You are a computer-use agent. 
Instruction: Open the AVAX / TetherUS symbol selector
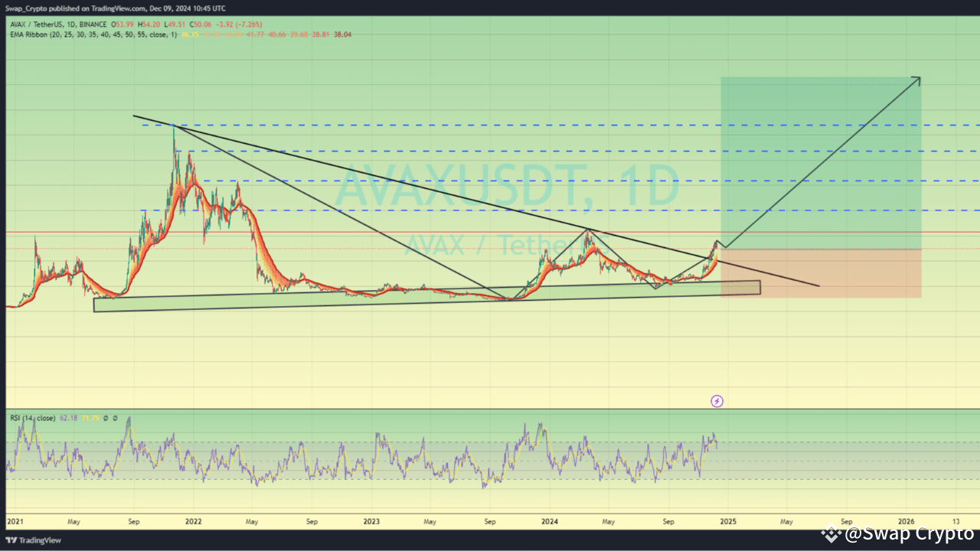coord(34,24)
